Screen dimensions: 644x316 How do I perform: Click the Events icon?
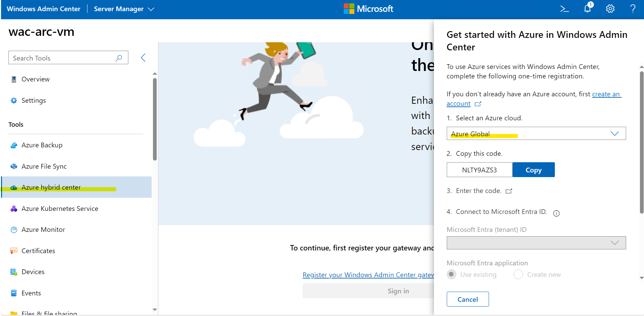pos(14,293)
